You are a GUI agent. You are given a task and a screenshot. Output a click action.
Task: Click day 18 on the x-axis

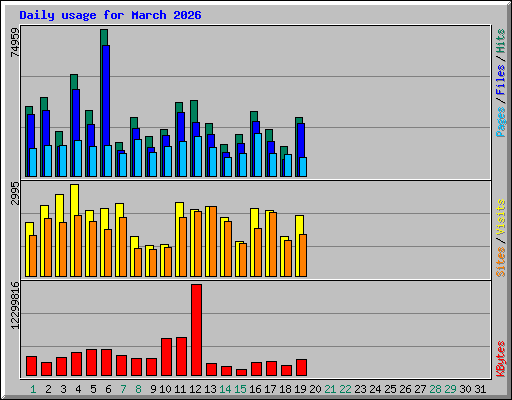tap(285, 389)
